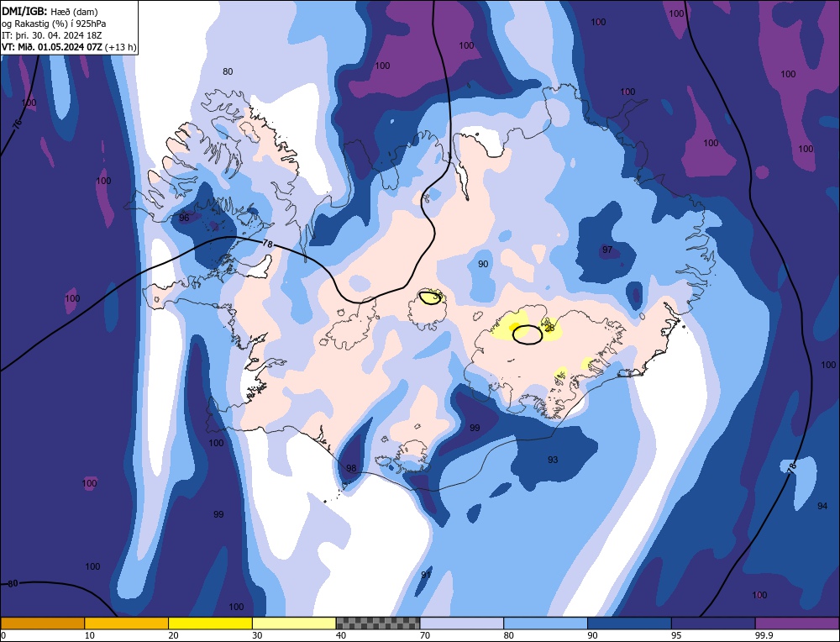Click the '99.9' legend scale label
The image size is (840, 642).
pyautogui.click(x=764, y=635)
